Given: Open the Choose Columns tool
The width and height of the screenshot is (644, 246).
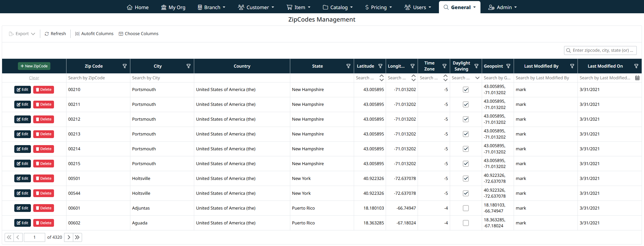Looking at the screenshot, I should pyautogui.click(x=139, y=34).
